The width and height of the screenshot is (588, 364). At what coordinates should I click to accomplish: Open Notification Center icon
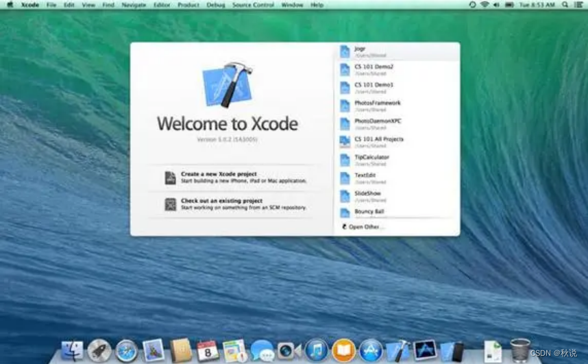(x=578, y=5)
